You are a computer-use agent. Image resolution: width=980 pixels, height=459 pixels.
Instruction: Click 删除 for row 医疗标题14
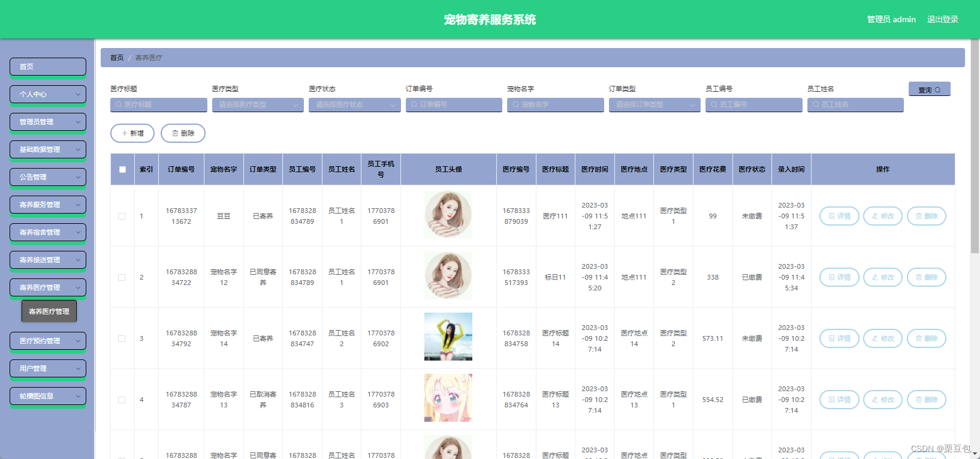[927, 338]
